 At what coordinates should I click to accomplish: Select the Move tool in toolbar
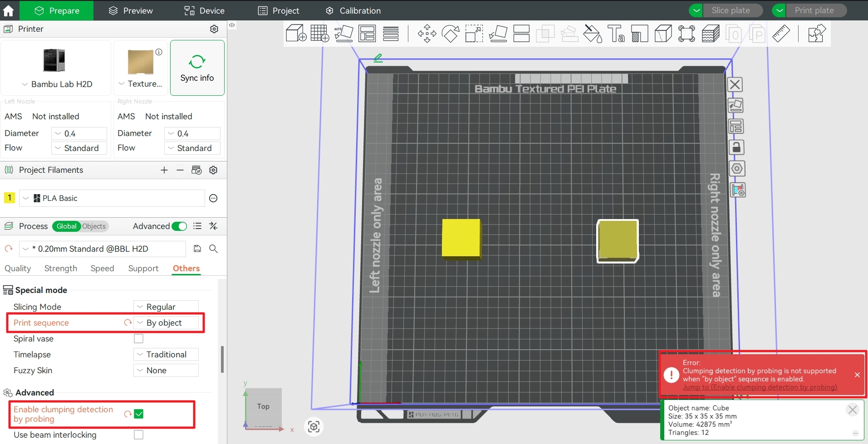(x=427, y=34)
